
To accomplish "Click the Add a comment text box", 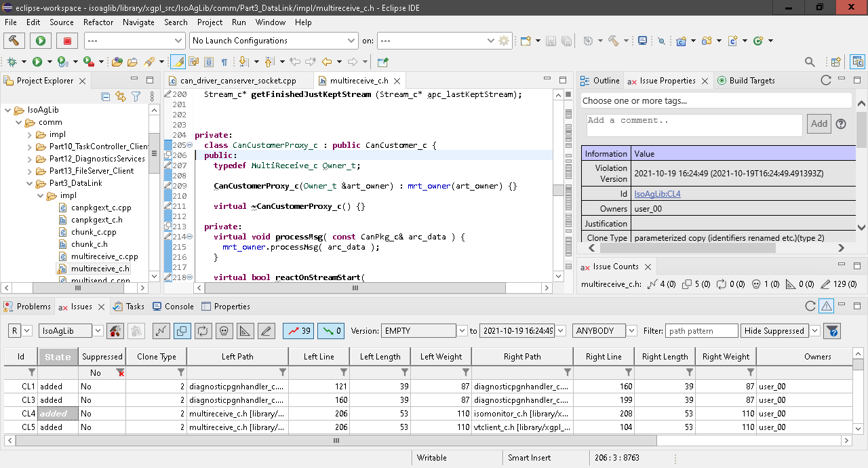I will pyautogui.click(x=694, y=124).
